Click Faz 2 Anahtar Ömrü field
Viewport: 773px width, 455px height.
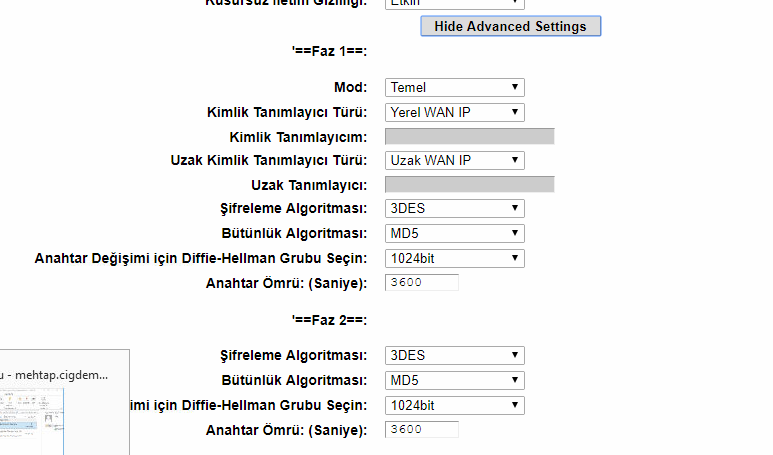coord(421,430)
